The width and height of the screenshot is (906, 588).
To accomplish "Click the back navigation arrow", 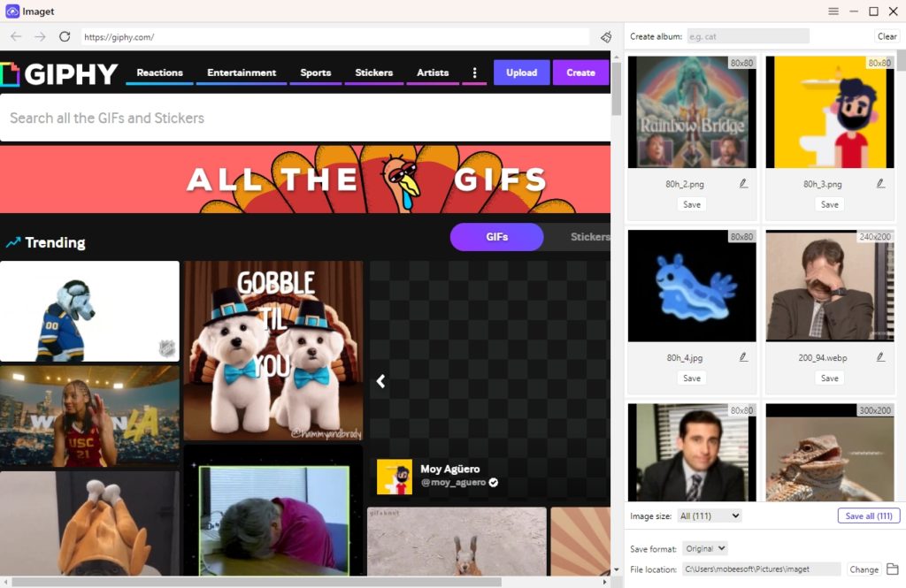I will click(16, 36).
